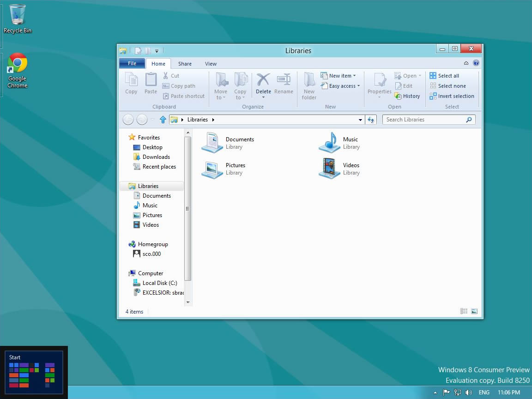Open the File menu tab
The height and width of the screenshot is (399, 532).
(132, 63)
